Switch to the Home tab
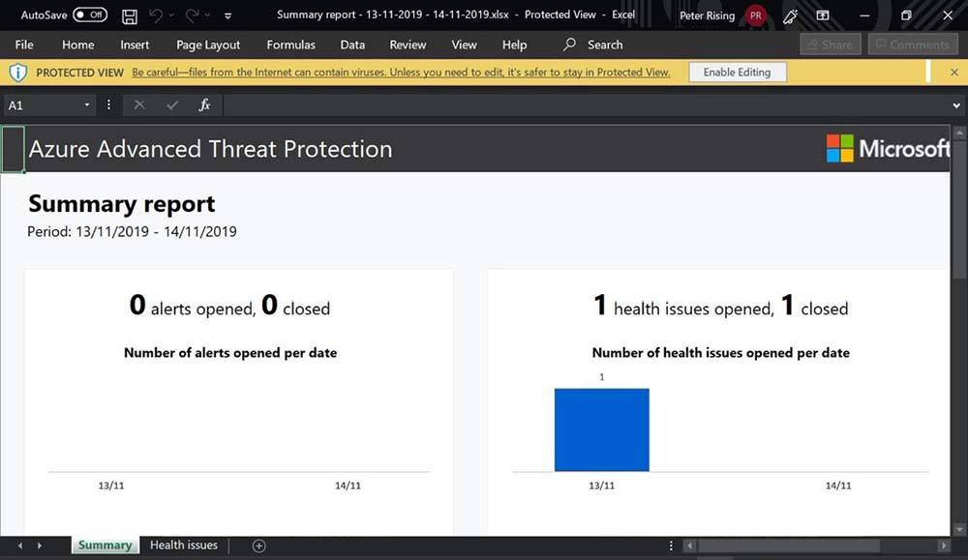The width and height of the screenshot is (968, 560). tap(77, 44)
